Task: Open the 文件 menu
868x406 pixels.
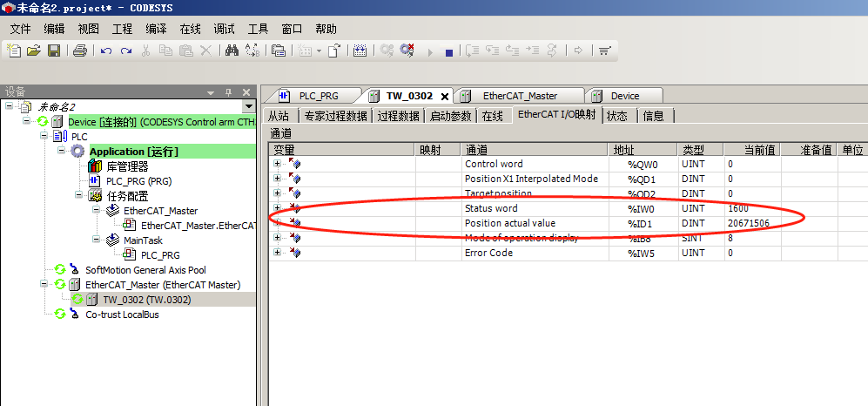Action: point(21,29)
